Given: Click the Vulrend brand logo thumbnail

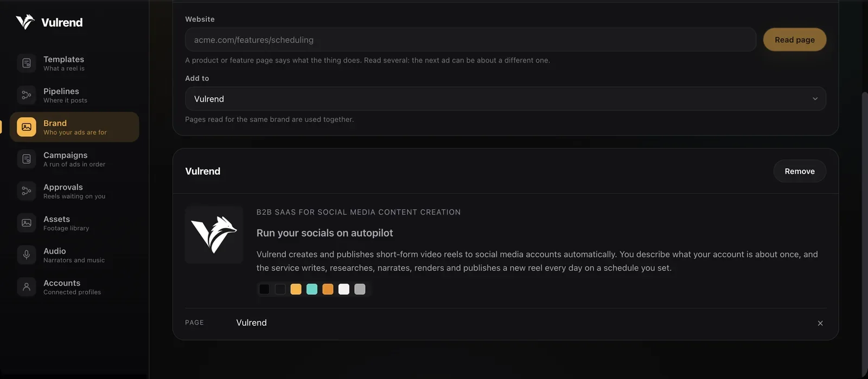Looking at the screenshot, I should click(x=214, y=235).
